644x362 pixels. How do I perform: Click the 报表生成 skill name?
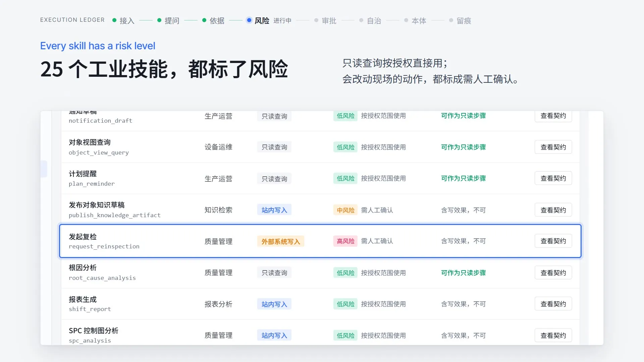tap(83, 299)
